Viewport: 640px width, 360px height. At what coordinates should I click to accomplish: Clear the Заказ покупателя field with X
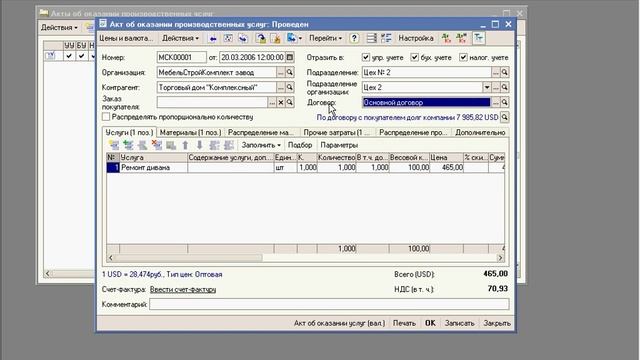[x=281, y=102]
